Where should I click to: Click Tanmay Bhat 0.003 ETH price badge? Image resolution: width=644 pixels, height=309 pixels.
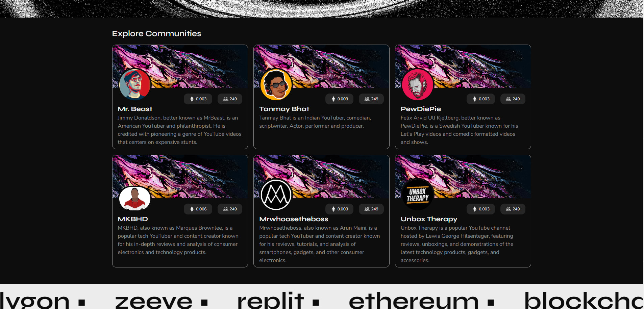[x=340, y=99]
